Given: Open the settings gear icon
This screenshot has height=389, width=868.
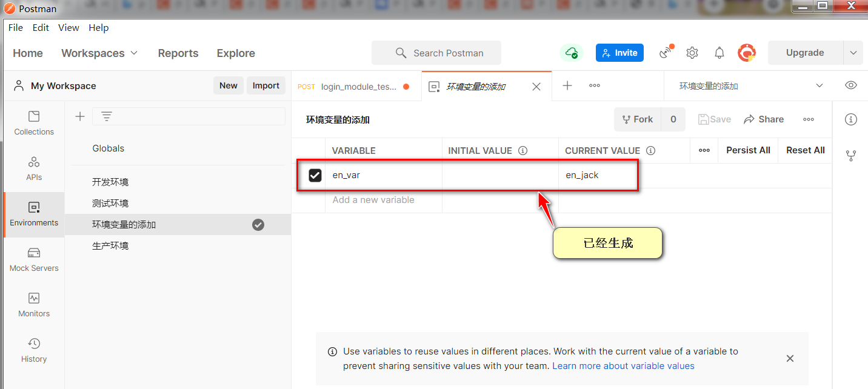Looking at the screenshot, I should tap(692, 53).
